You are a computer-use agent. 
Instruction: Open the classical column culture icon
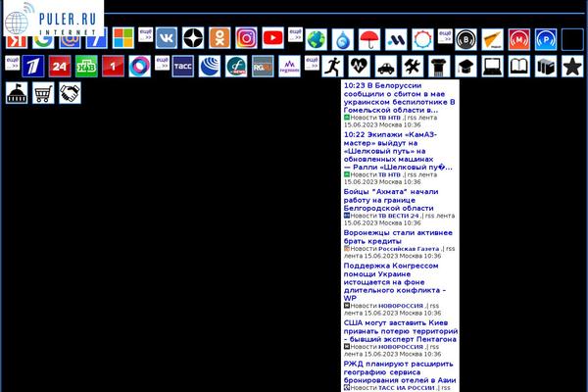pos(439,67)
